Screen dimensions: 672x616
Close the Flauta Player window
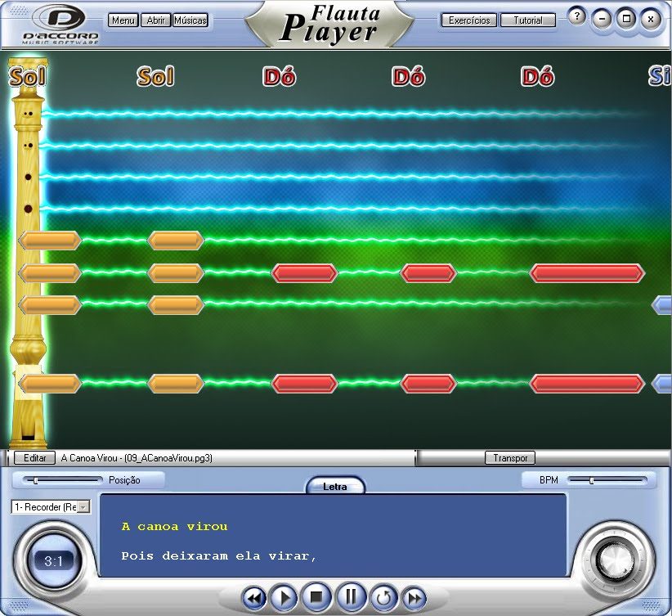tap(651, 19)
